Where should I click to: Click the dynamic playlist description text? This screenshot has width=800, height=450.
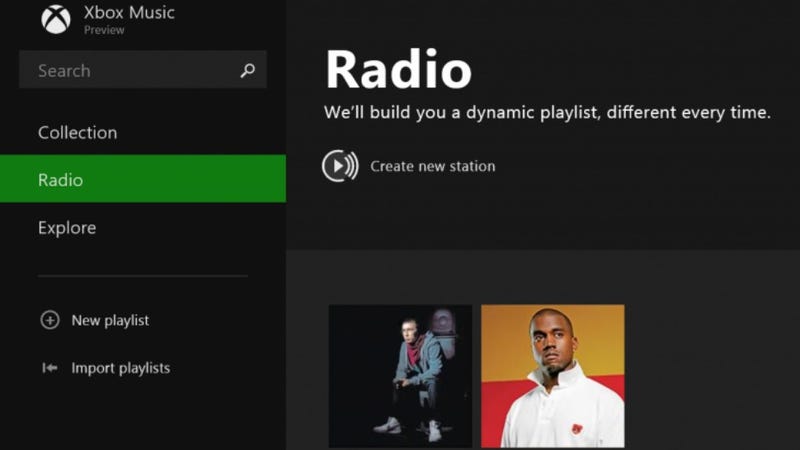pos(547,112)
